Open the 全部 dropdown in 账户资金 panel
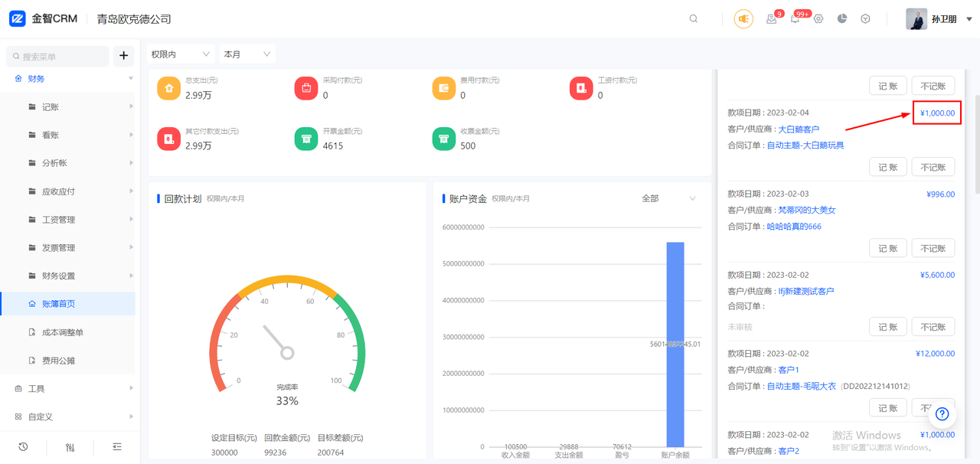This screenshot has width=980, height=464. tap(668, 198)
